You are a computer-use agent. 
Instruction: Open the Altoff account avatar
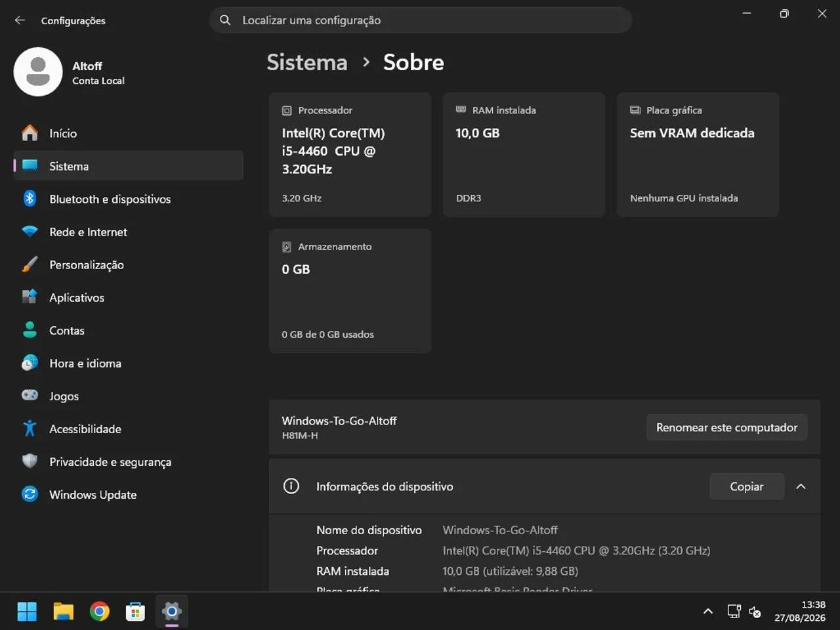click(38, 72)
